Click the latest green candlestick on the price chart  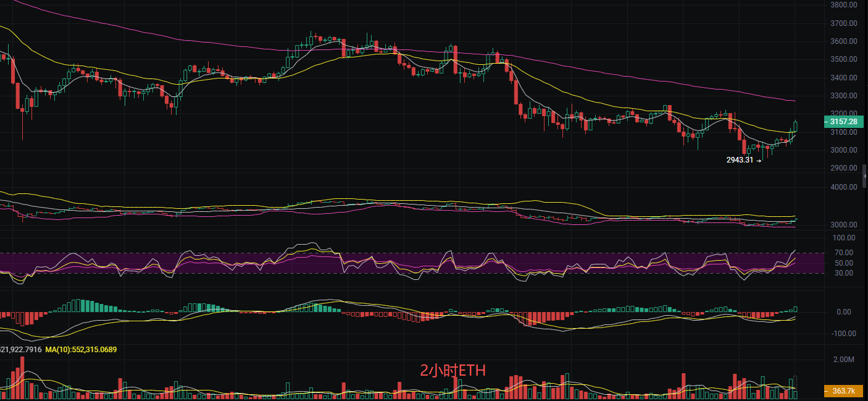pyautogui.click(x=795, y=126)
